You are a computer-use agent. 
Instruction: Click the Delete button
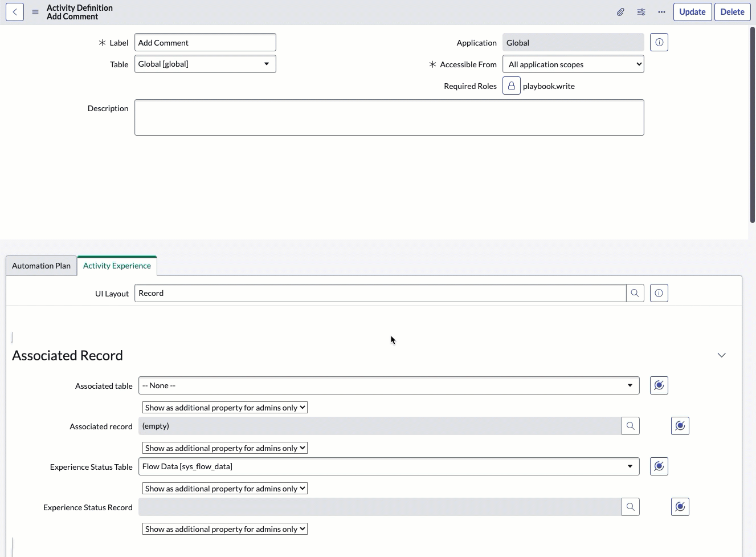[x=732, y=12]
